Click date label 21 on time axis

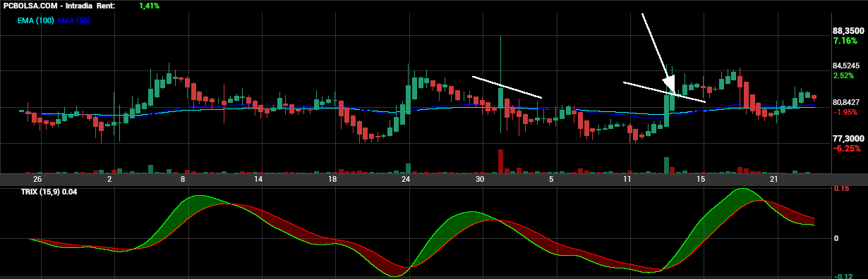pyautogui.click(x=774, y=180)
